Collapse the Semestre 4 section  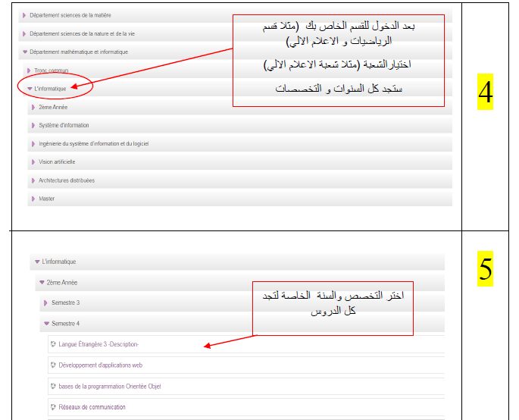(65, 324)
